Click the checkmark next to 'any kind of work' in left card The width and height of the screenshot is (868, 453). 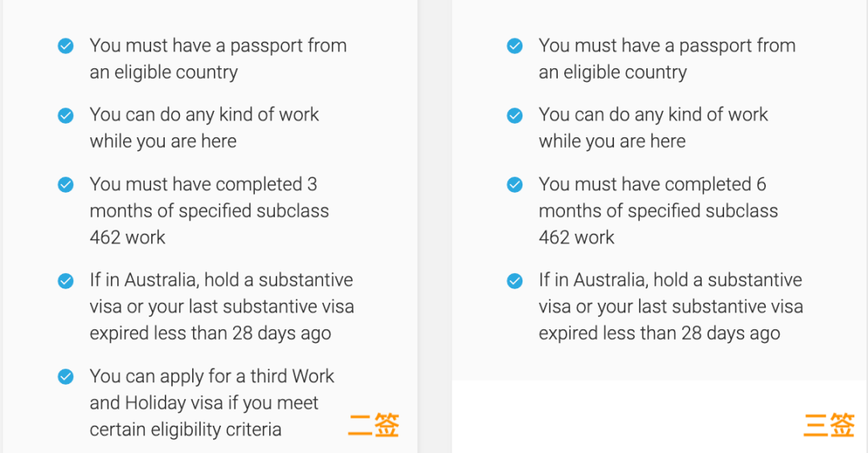(x=66, y=116)
